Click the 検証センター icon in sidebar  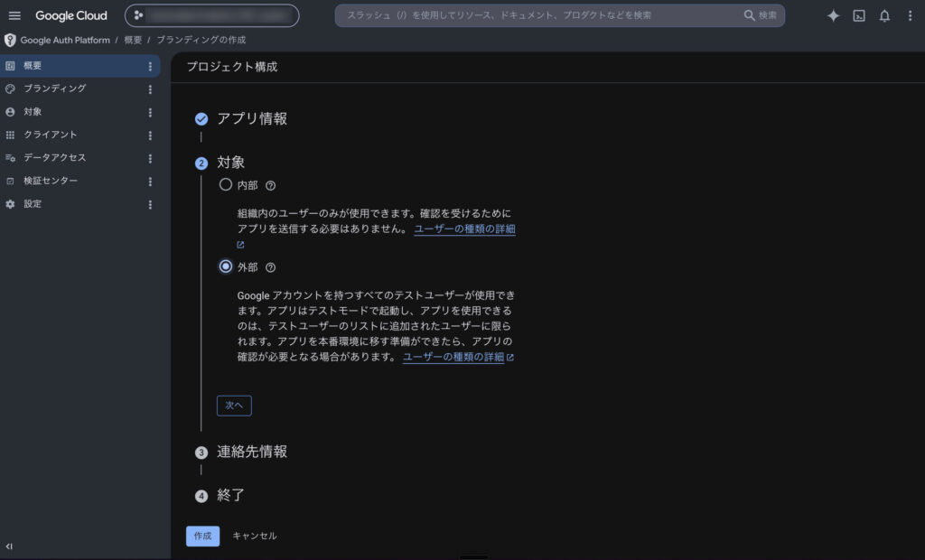click(x=10, y=182)
